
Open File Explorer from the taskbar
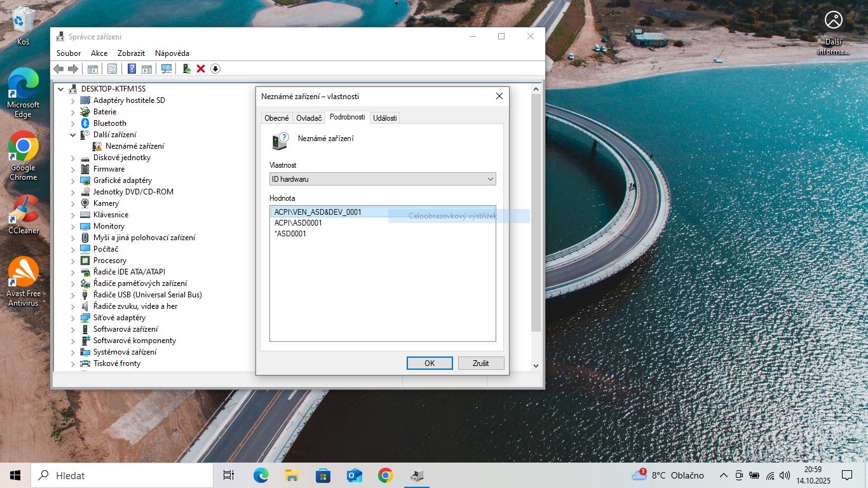pyautogui.click(x=292, y=475)
